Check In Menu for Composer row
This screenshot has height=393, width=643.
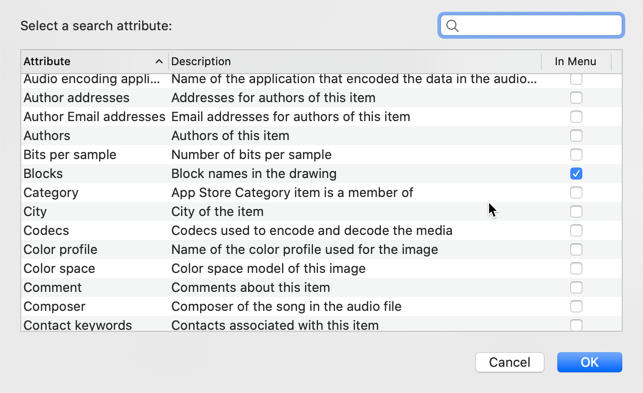pos(576,306)
